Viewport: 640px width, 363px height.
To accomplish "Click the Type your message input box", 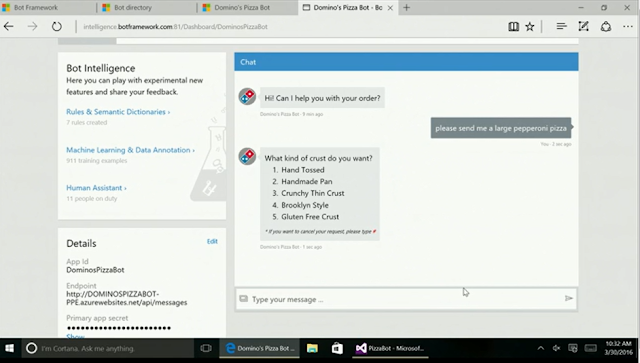I will pos(406,299).
